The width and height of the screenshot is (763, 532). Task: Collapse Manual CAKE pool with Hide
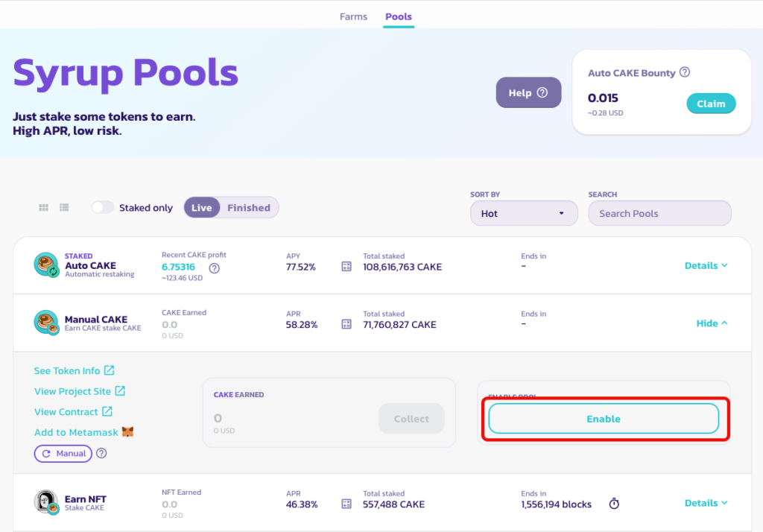click(712, 323)
